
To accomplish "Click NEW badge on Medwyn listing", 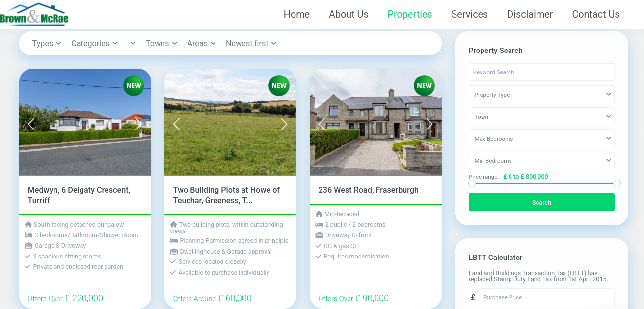I will 134,85.
